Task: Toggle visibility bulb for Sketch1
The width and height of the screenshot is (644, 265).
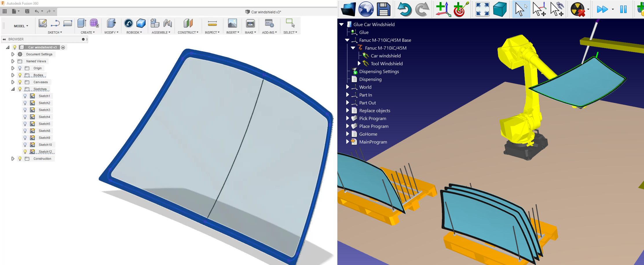Action: tap(25, 96)
